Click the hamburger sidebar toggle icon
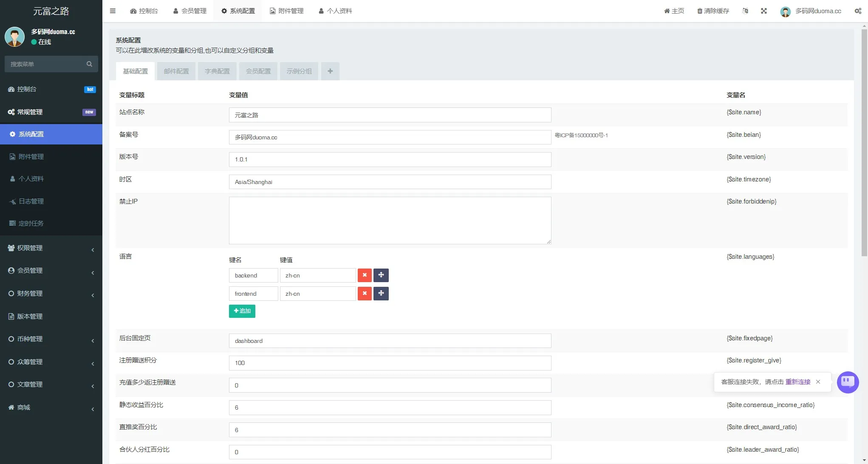 point(113,11)
